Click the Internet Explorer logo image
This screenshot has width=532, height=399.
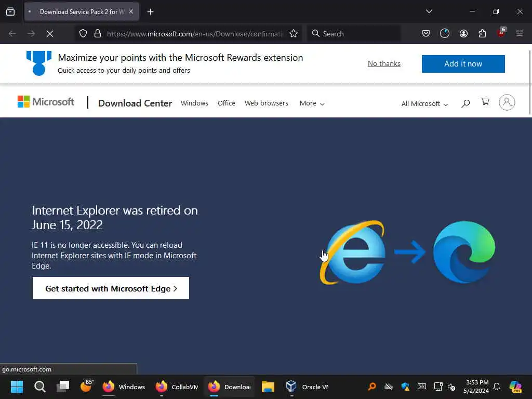pyautogui.click(x=352, y=252)
